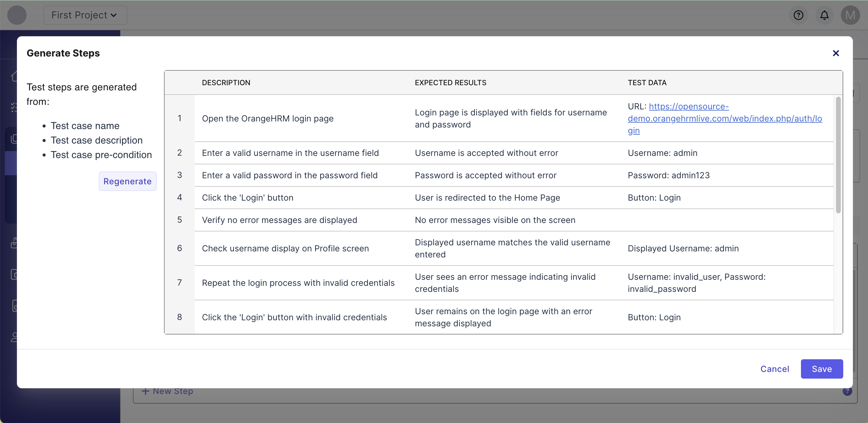Click 'Username: invalid_user, Password: invalid_password' cell
Screen dimensions: 868x423
[696, 283]
